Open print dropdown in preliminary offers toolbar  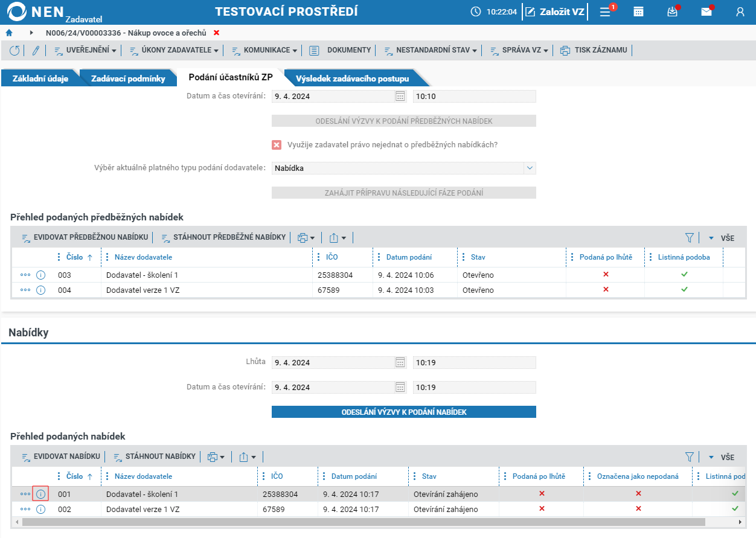click(x=306, y=238)
